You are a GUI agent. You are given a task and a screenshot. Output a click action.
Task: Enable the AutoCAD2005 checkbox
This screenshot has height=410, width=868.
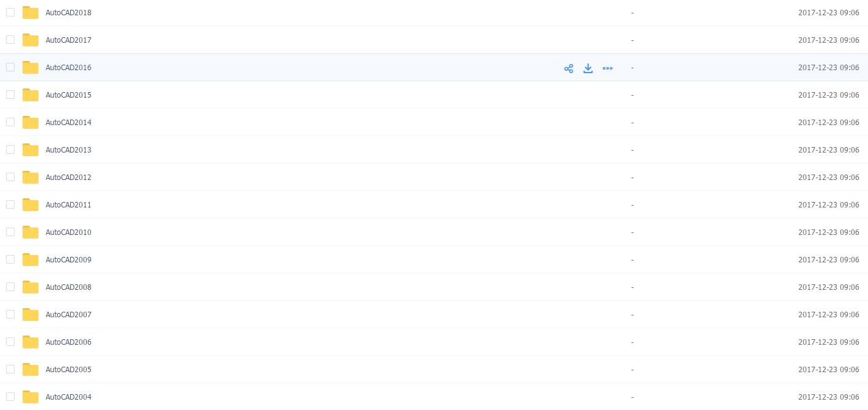click(x=10, y=369)
